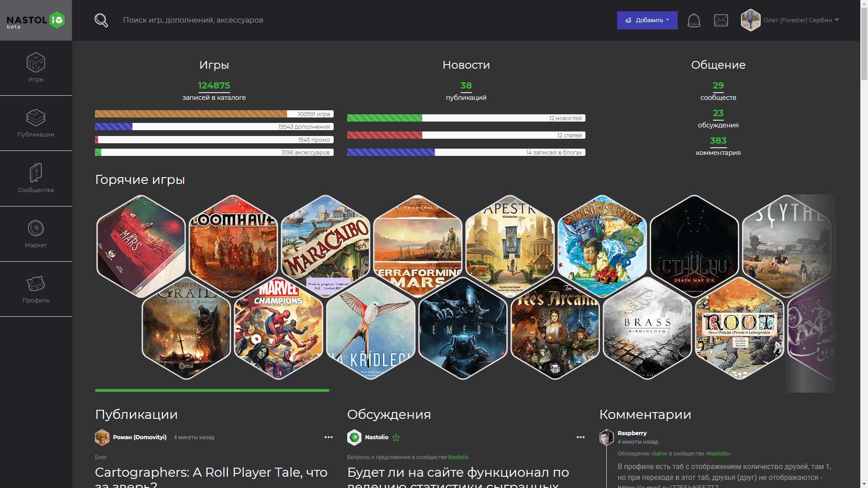Image resolution: width=868 pixels, height=488 pixels.
Task: Open messages envelope icon
Action: (721, 20)
